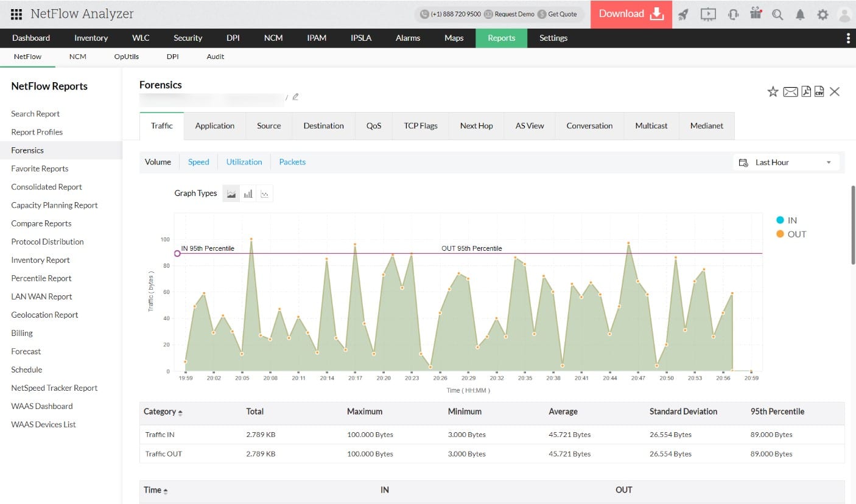Open the gift box icon

tap(756, 13)
